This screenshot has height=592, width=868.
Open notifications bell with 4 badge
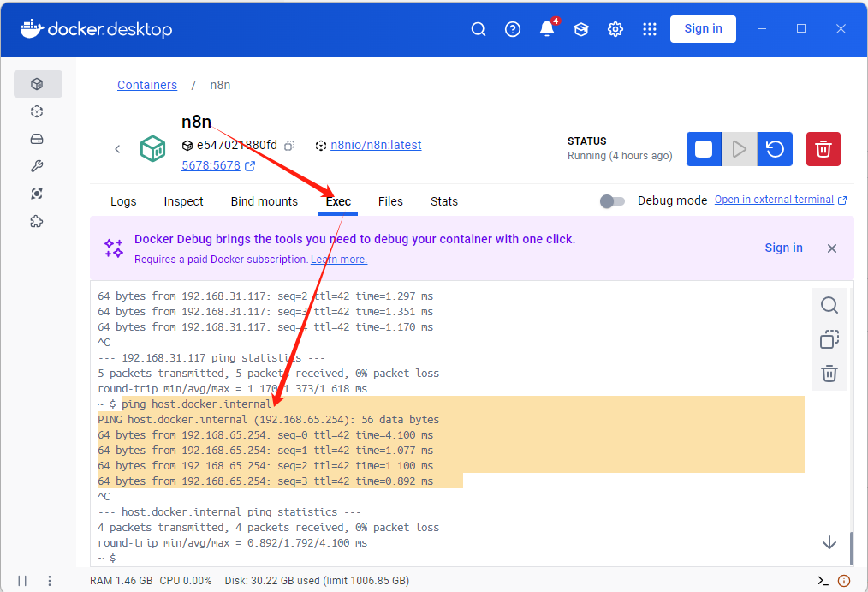[x=548, y=27]
